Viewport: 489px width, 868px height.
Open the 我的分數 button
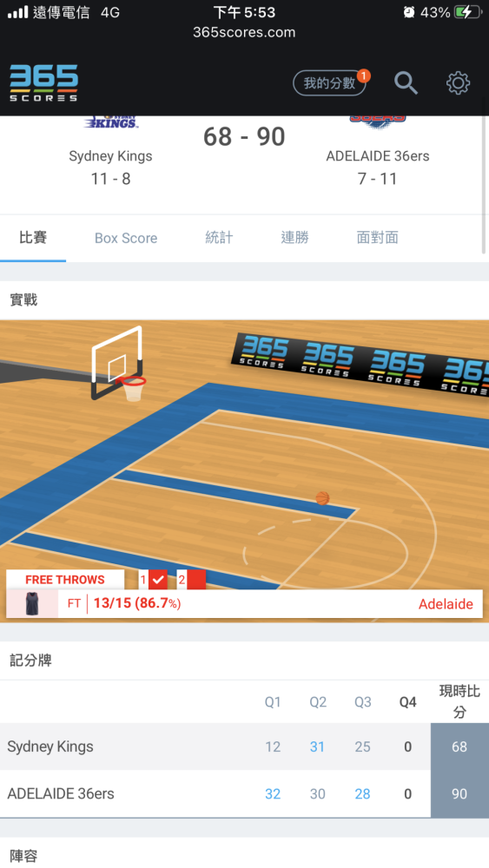(x=329, y=83)
